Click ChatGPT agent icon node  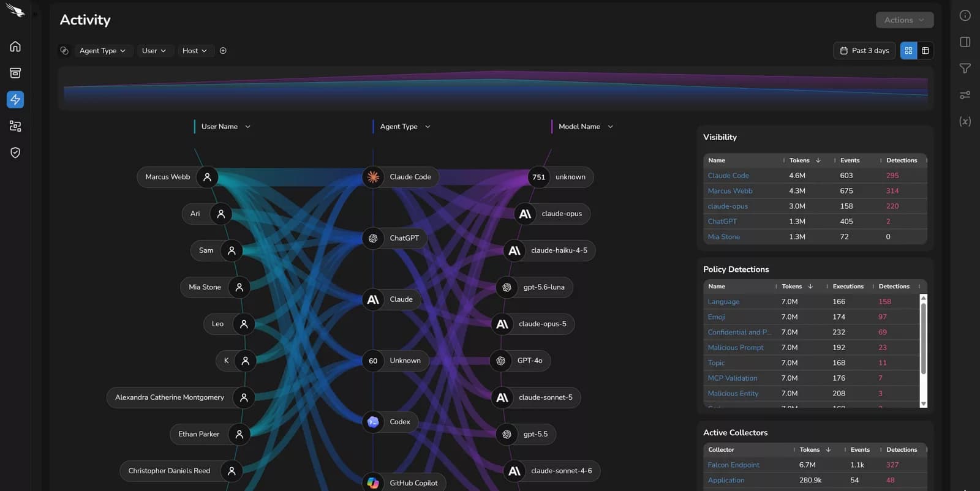373,238
